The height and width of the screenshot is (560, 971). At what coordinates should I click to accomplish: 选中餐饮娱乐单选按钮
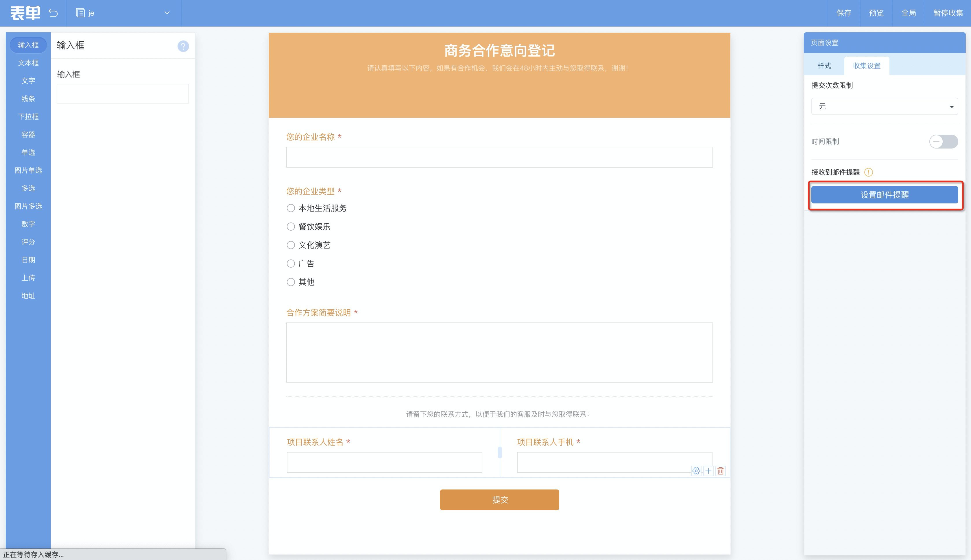(291, 227)
